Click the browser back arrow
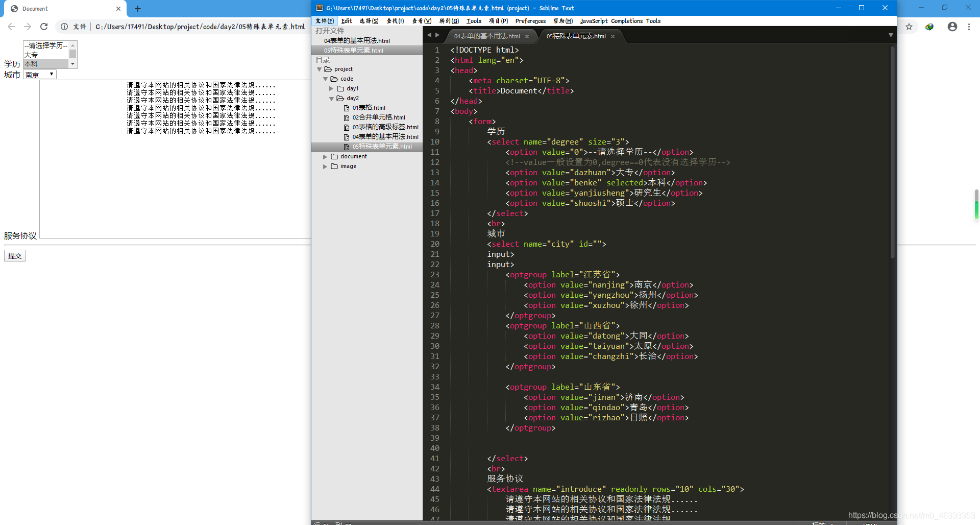Viewport: 980px width, 525px height. [11, 27]
